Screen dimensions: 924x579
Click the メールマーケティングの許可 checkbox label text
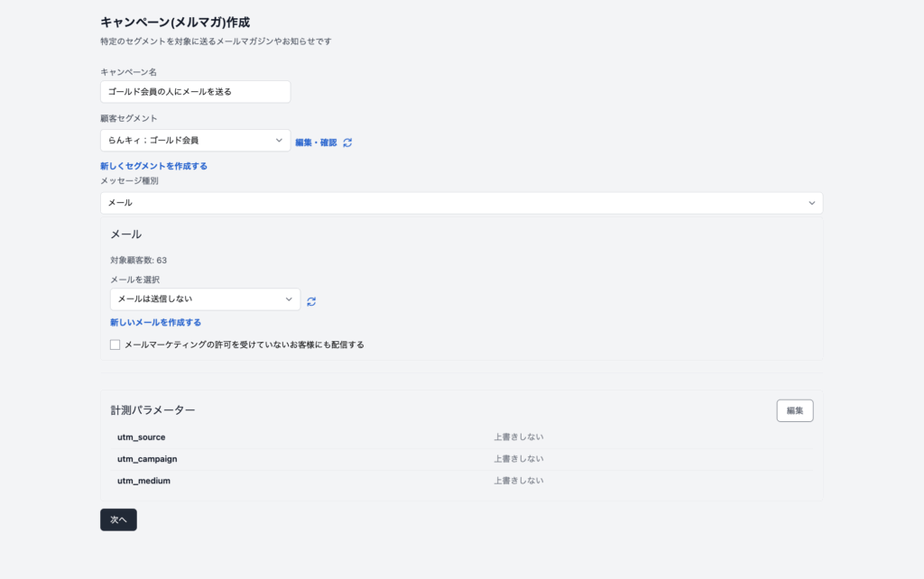click(x=244, y=345)
